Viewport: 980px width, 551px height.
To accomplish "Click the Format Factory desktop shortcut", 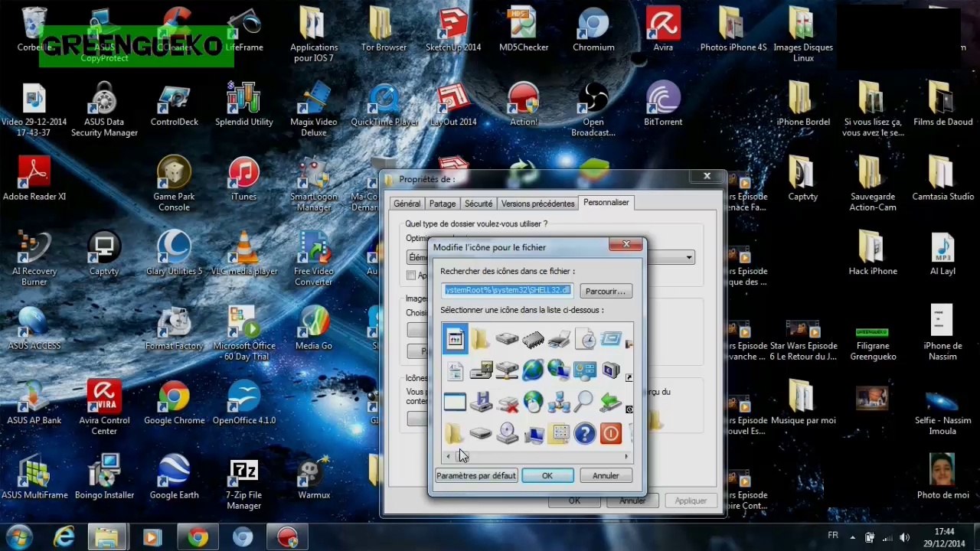I will pyautogui.click(x=174, y=329).
